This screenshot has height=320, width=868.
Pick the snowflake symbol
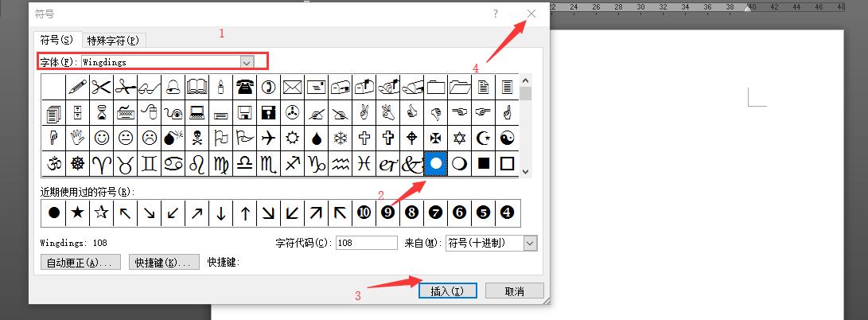tap(340, 138)
